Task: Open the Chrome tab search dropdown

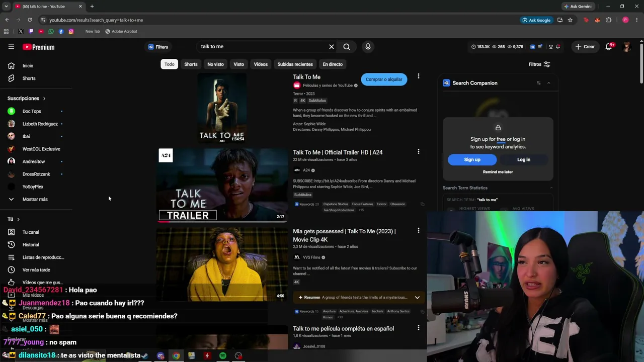Action: [6, 7]
